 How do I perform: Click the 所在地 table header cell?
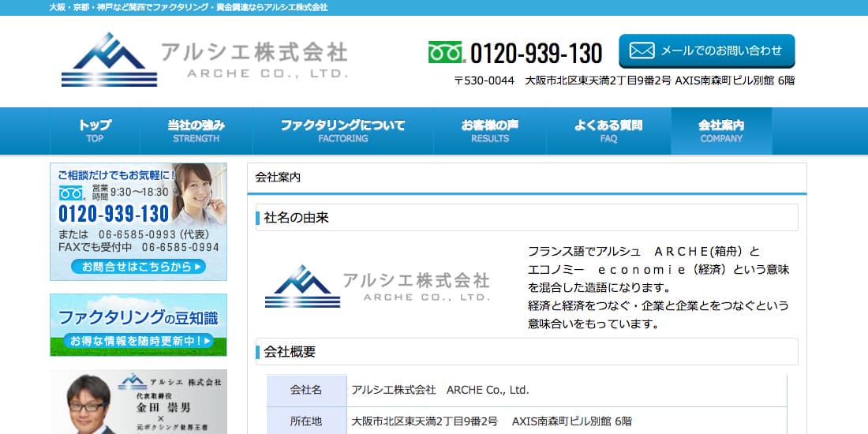(307, 421)
